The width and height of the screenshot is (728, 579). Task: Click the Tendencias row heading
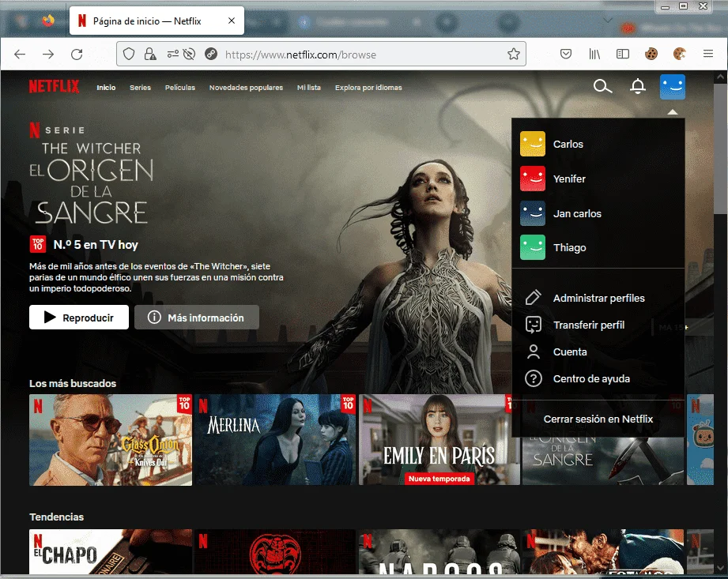pyautogui.click(x=57, y=517)
